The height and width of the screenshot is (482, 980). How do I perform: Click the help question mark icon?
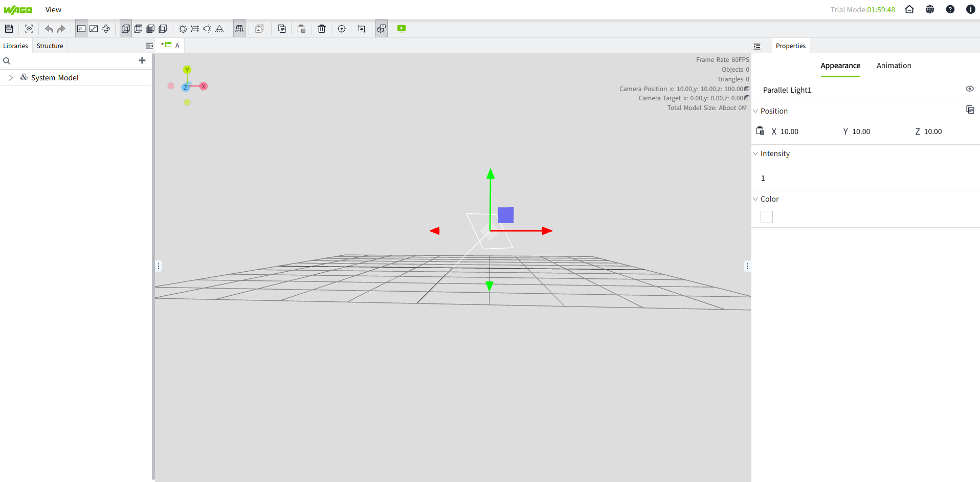coord(950,10)
